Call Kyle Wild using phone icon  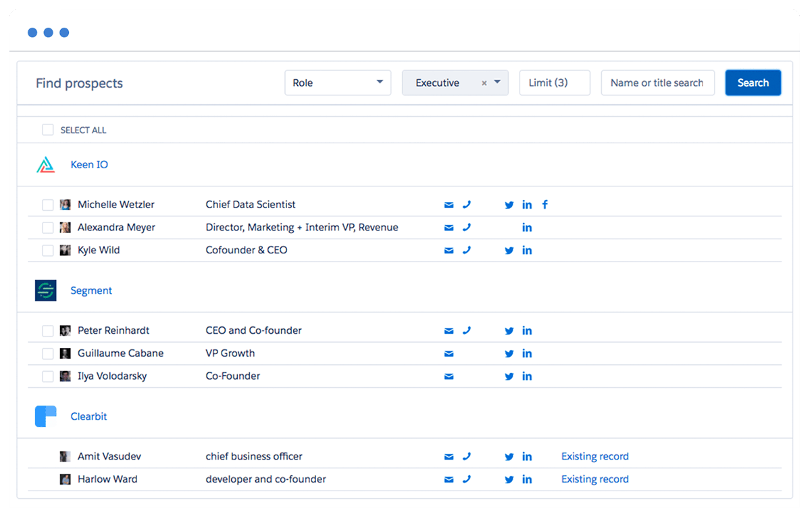(467, 250)
